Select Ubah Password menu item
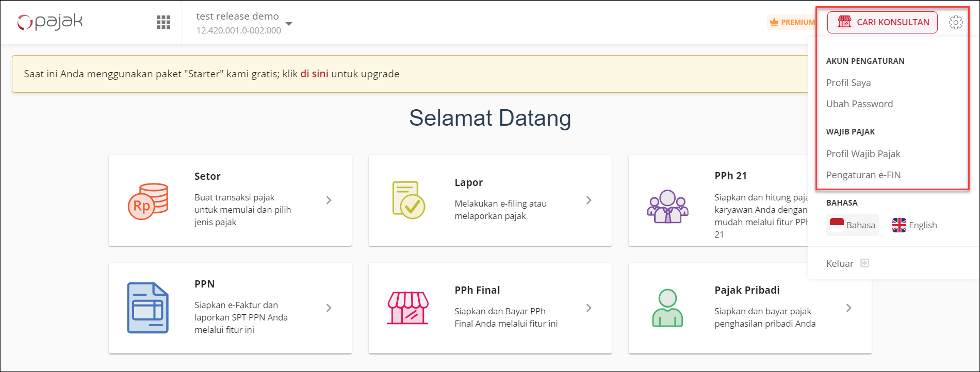The height and width of the screenshot is (372, 980). tap(859, 104)
